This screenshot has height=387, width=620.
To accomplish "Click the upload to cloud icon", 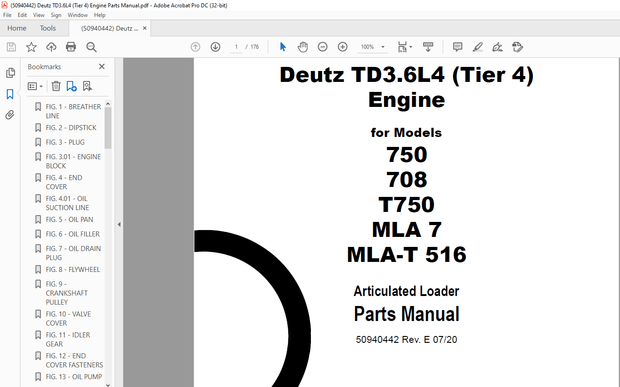I will click(51, 47).
